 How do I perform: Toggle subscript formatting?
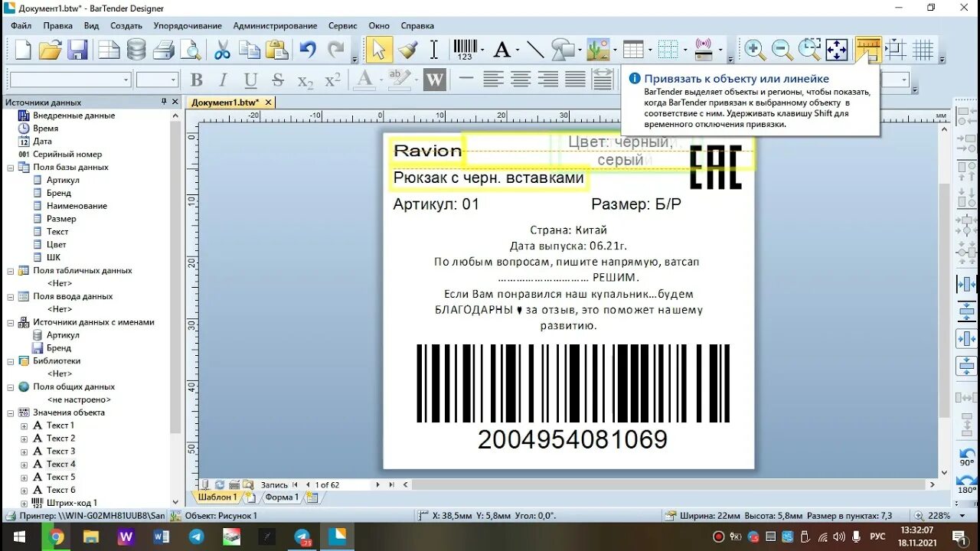[x=305, y=80]
